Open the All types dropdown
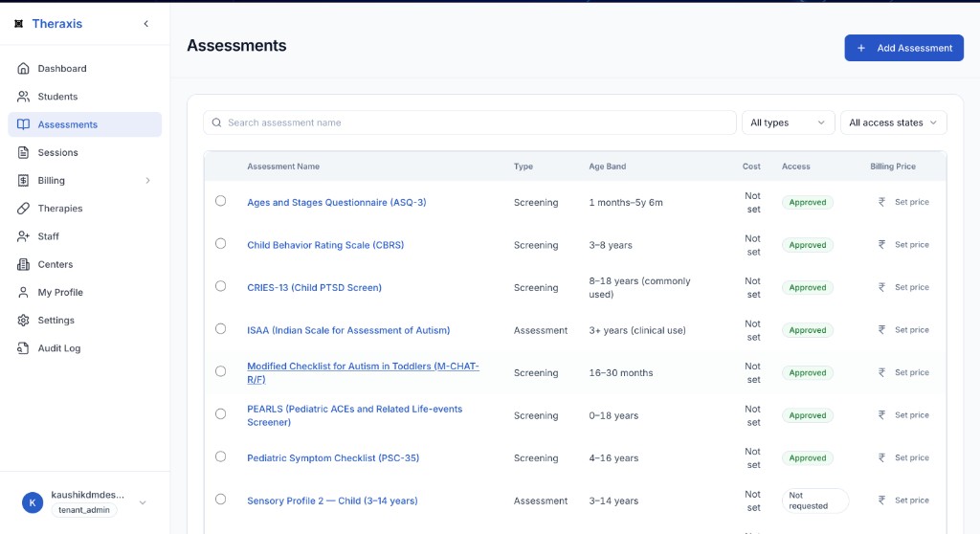This screenshot has height=534, width=980. (x=788, y=122)
